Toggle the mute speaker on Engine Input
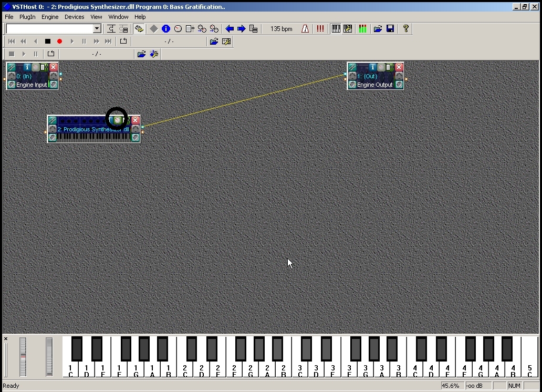 pos(11,85)
